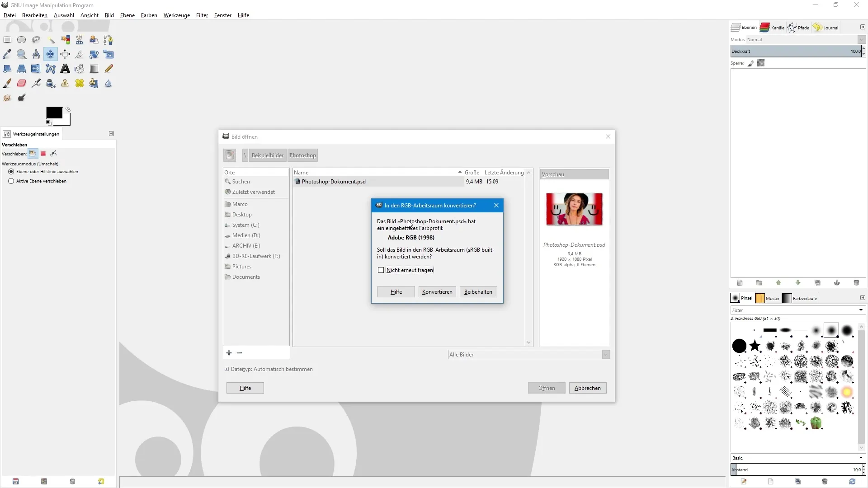Open the Filter menu
The width and height of the screenshot is (868, 488).
point(202,15)
